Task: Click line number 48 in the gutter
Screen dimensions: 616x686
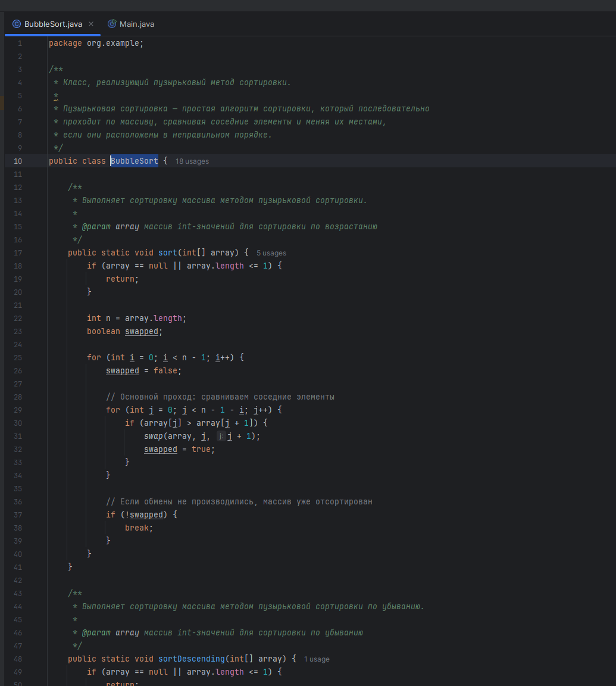Action: [x=18, y=659]
